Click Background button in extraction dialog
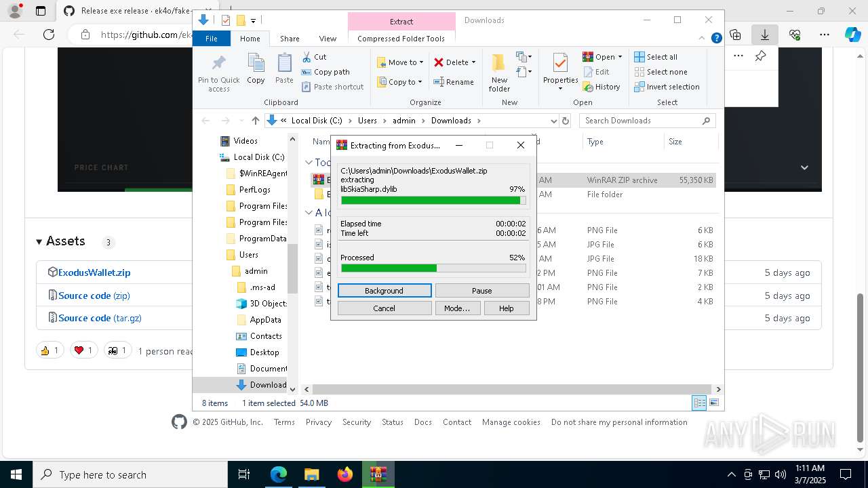The height and width of the screenshot is (488, 868). (384, 291)
